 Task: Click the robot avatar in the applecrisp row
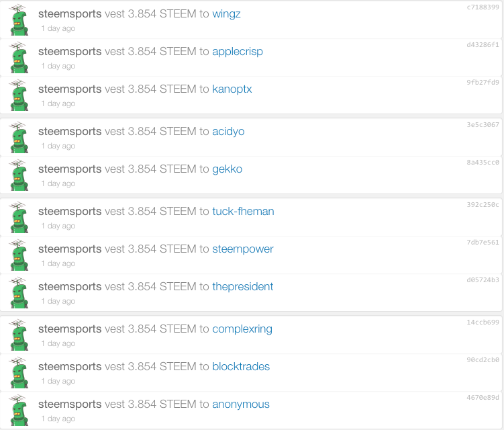click(x=19, y=57)
